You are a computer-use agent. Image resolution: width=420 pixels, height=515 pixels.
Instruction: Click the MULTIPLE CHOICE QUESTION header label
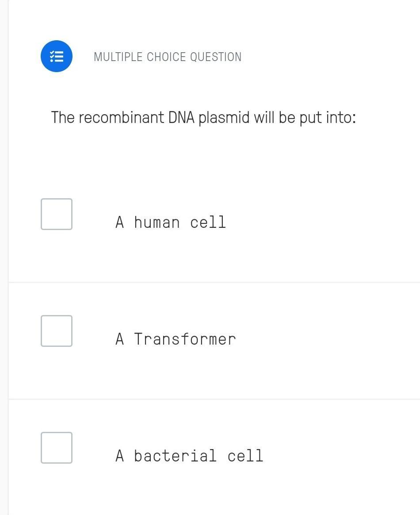pyautogui.click(x=168, y=57)
